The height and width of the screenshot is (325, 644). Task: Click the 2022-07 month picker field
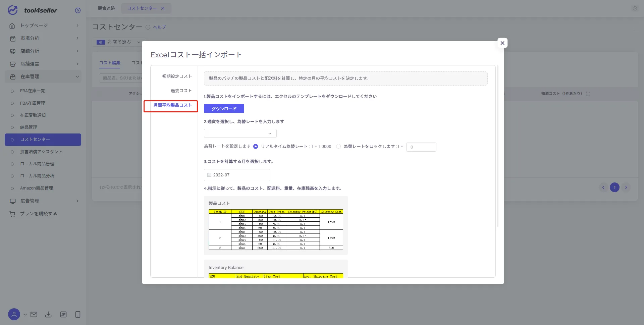[x=237, y=175]
